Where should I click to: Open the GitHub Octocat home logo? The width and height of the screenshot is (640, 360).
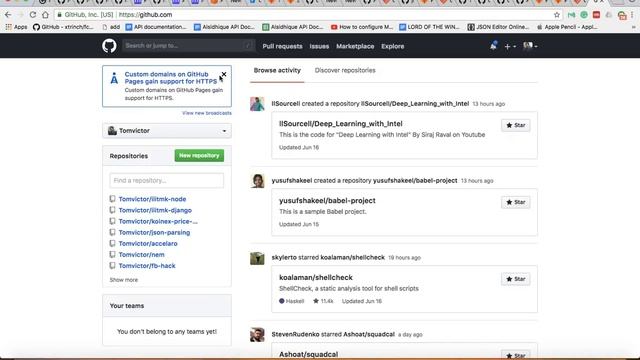pos(109,46)
